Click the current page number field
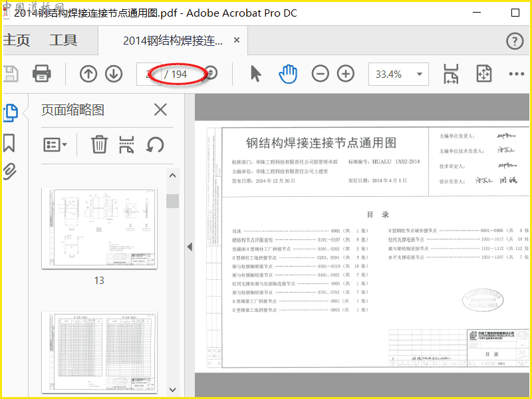 (x=148, y=74)
